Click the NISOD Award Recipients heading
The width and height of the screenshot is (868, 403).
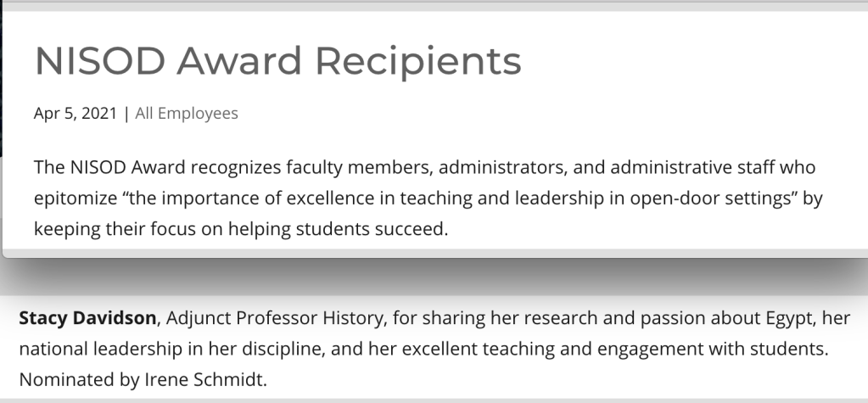pos(277,60)
